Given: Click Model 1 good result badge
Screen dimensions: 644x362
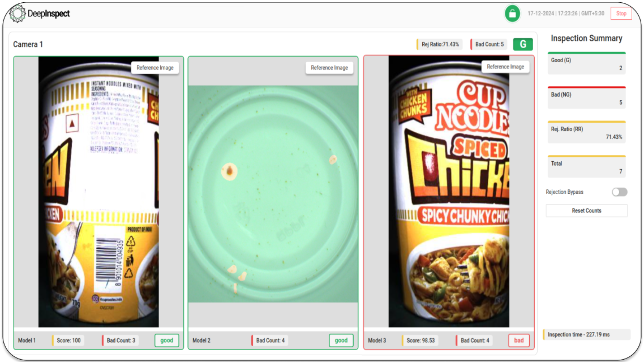Looking at the screenshot, I should (x=167, y=340).
